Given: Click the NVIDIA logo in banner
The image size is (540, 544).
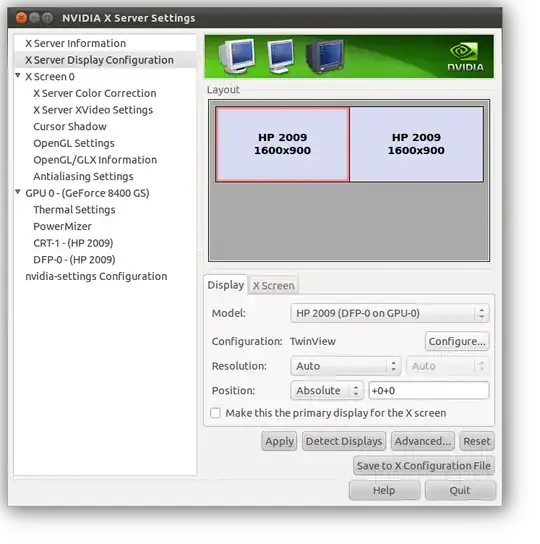Looking at the screenshot, I should [x=465, y=57].
